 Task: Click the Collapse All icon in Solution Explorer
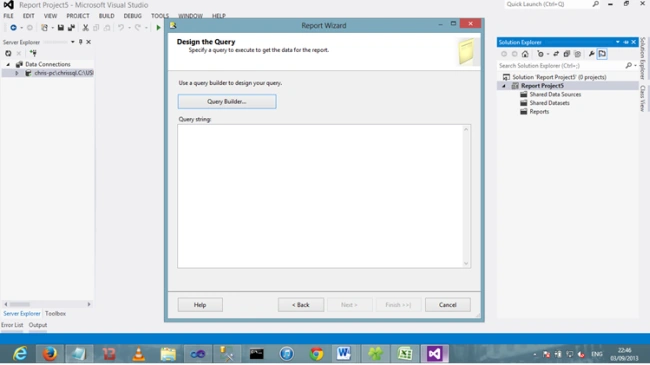point(567,54)
